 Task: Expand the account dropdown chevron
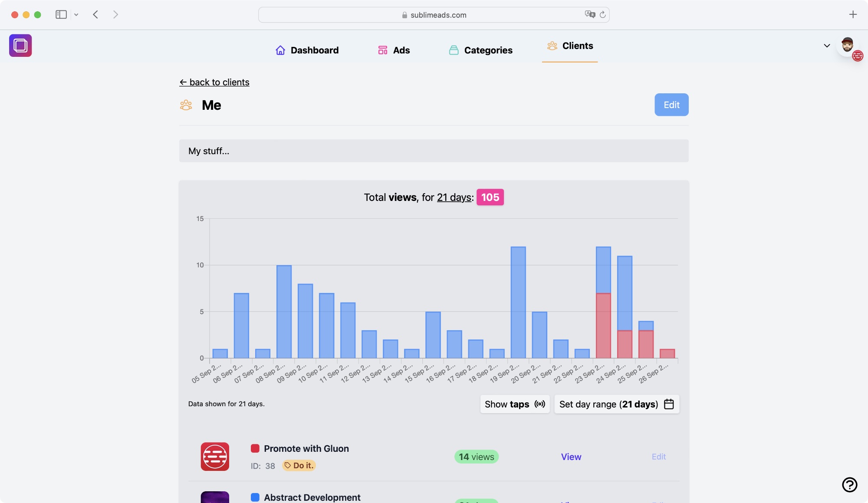coord(827,46)
